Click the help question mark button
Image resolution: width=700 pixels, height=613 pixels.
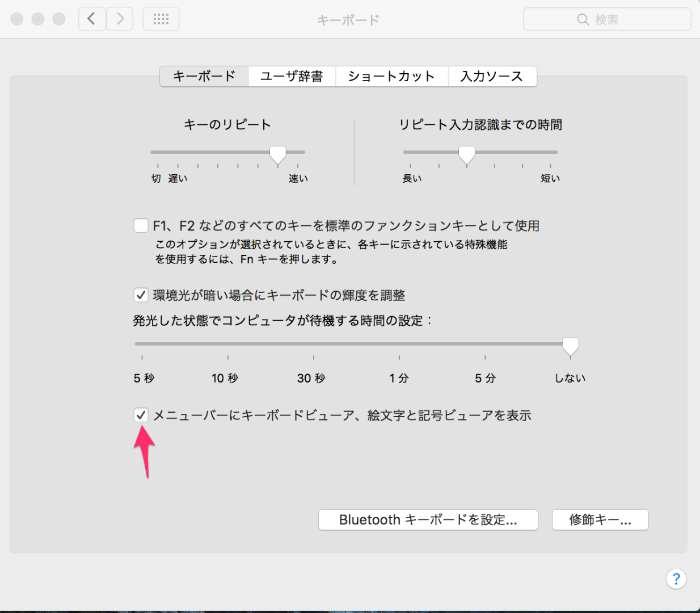tap(676, 579)
